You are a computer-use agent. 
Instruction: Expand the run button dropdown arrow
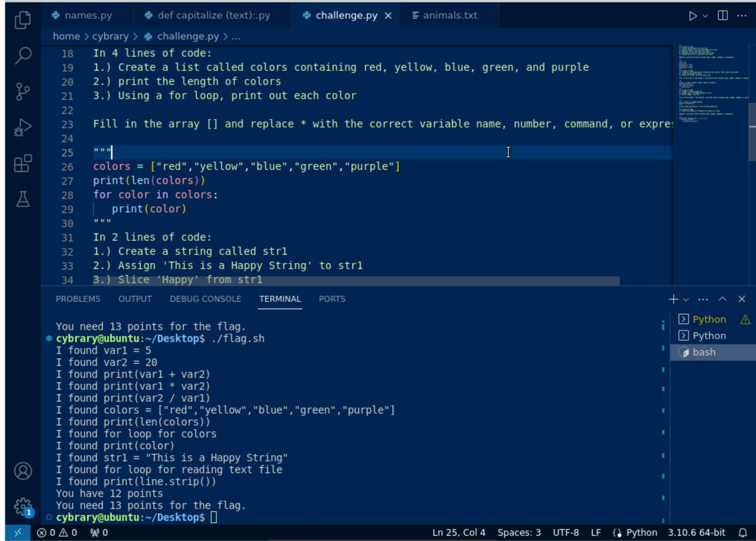(705, 16)
